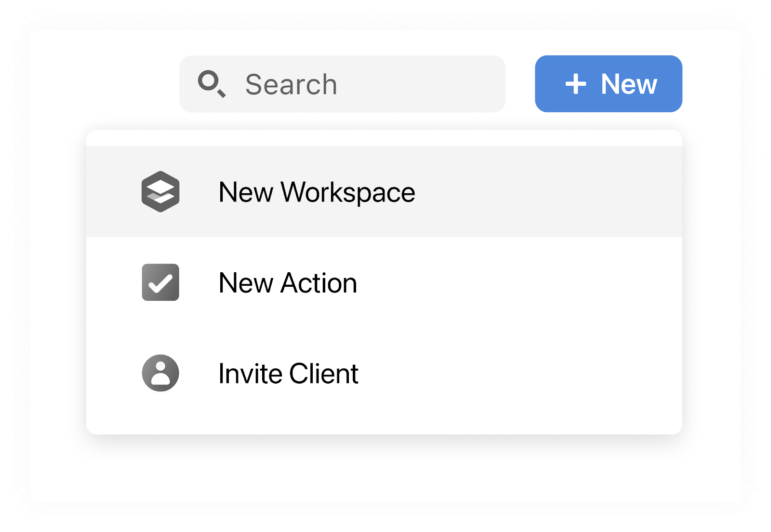Select the layered stack Workspace icon
The height and width of the screenshot is (532, 771).
click(160, 191)
